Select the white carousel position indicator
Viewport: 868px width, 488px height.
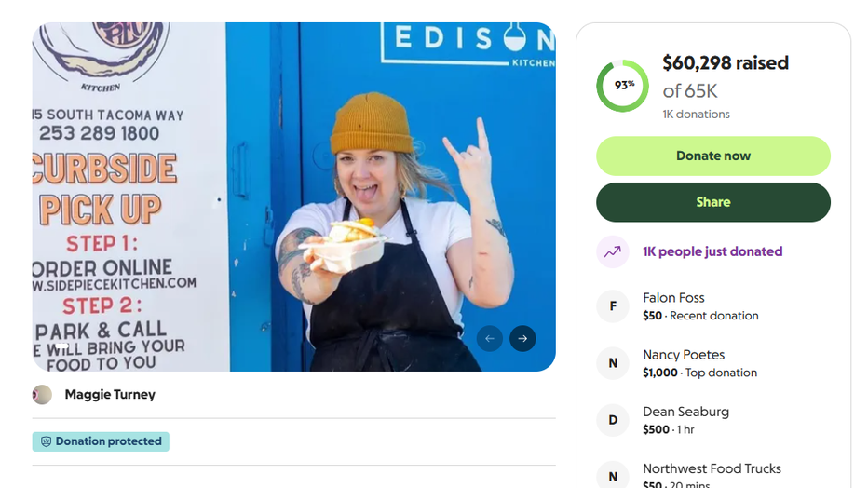62,346
